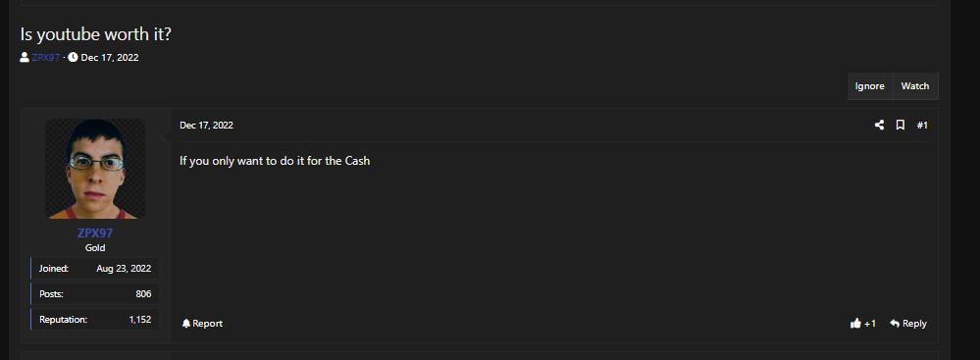
Task: Ignore this thread
Action: click(870, 86)
